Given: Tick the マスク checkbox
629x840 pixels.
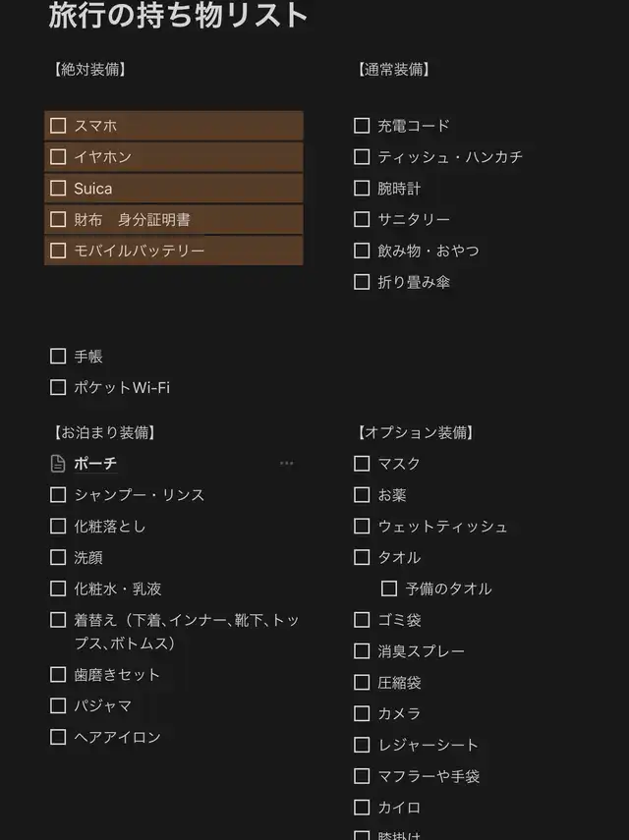Looking at the screenshot, I should coord(362,464).
